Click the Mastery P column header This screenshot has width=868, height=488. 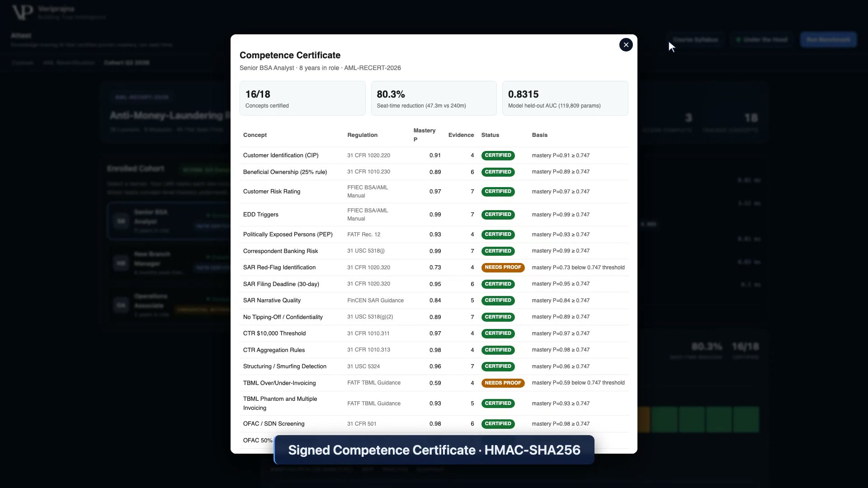(x=424, y=135)
